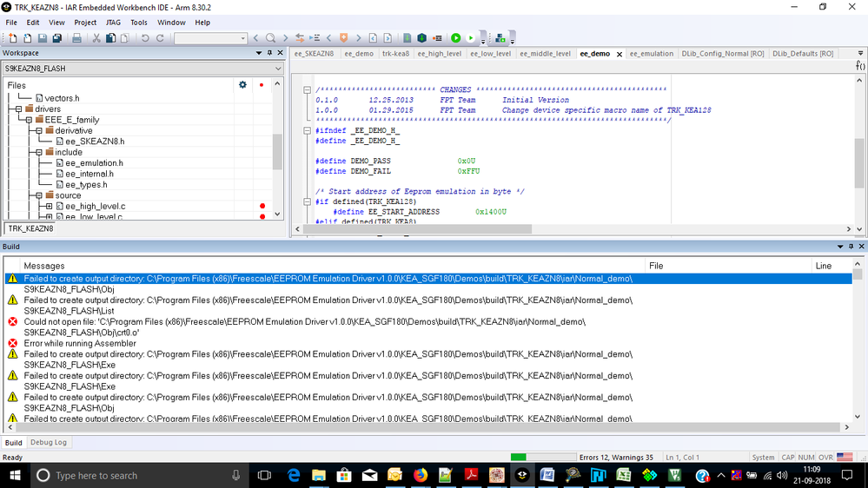This screenshot has width=868, height=488.
Task: Open the Workspace panel menu arrow
Action: click(259, 53)
